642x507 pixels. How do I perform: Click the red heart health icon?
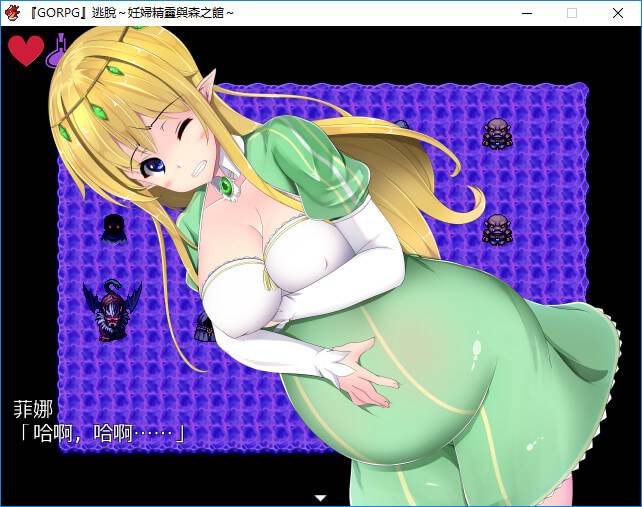pyautogui.click(x=26, y=50)
